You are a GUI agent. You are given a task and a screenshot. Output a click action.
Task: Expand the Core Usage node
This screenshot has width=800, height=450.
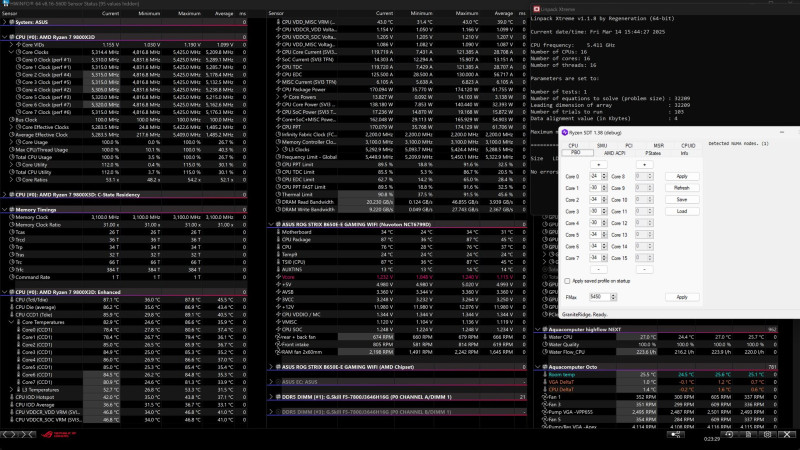[x=11, y=142]
